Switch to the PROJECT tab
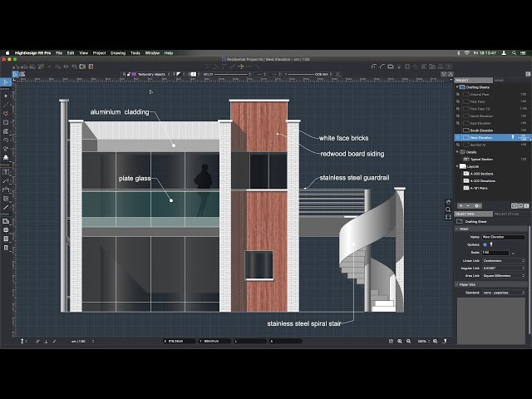The image size is (532, 399). point(473,81)
